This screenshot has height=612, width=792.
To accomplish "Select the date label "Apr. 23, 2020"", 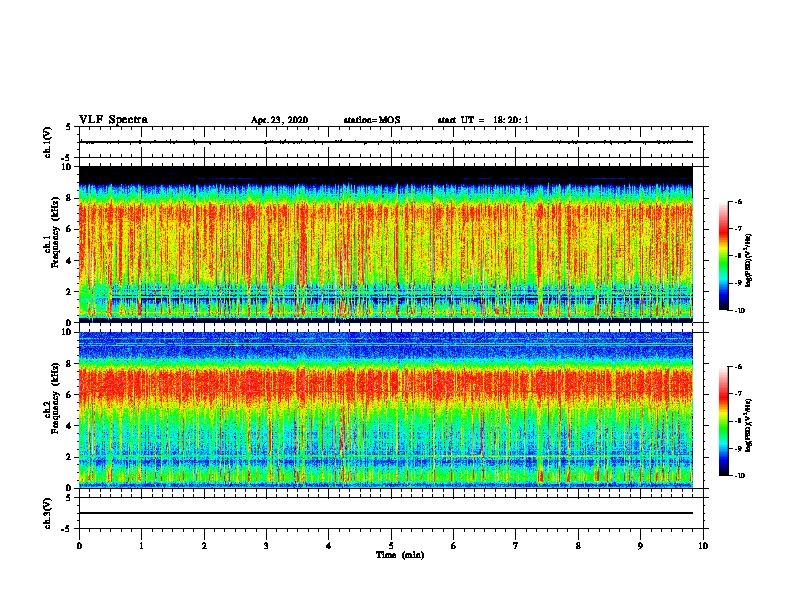I will (279, 120).
